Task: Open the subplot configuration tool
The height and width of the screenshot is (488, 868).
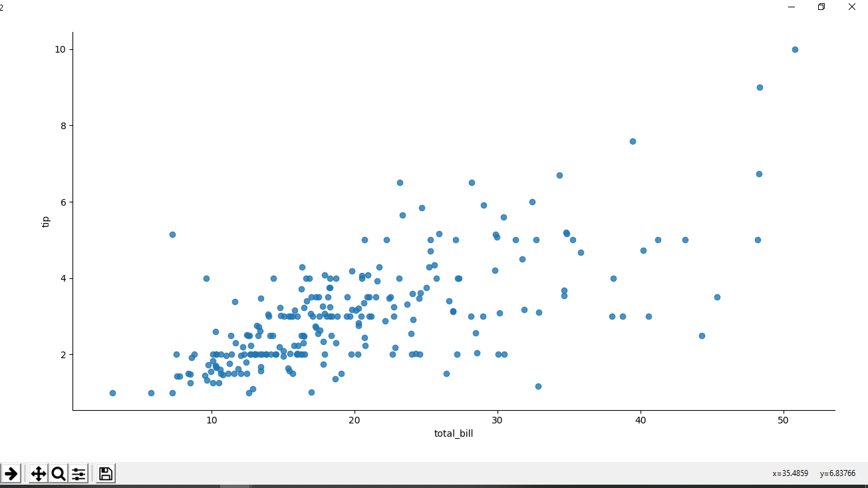Action: [x=78, y=473]
